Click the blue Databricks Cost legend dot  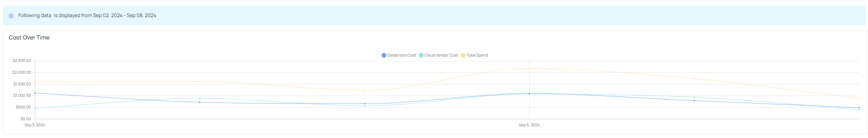[x=384, y=55]
